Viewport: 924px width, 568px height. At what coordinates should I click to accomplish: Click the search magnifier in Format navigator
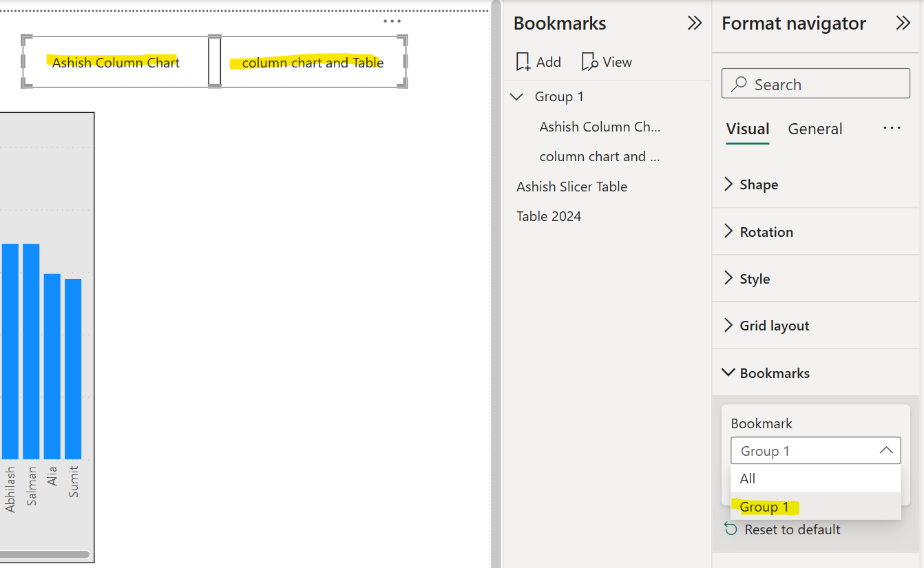739,83
